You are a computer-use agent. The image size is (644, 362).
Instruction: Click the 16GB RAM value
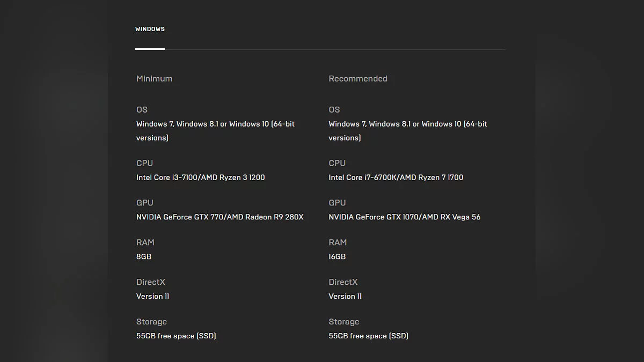click(337, 257)
